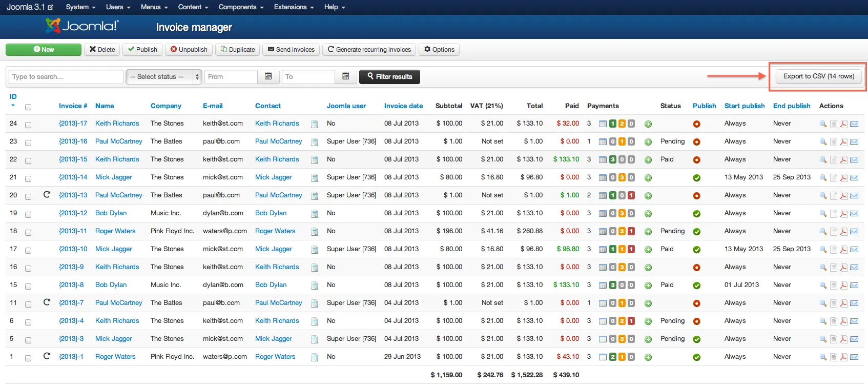Tick checkbox for invoice {2013}-1
The image size is (868, 387).
tap(28, 358)
